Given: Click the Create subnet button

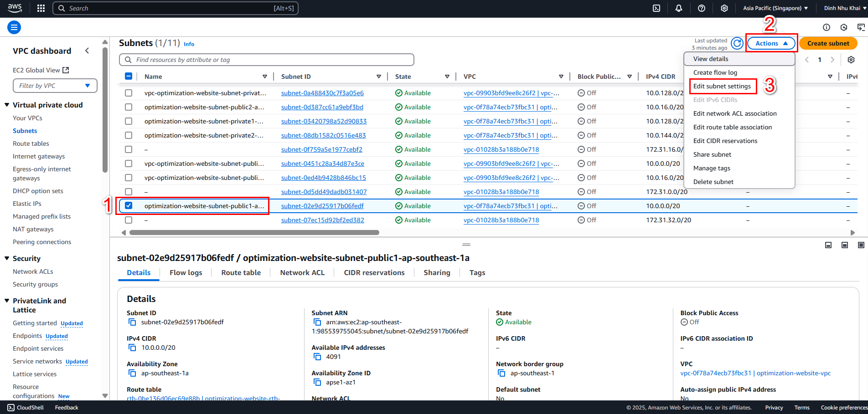Looking at the screenshot, I should (x=828, y=43).
